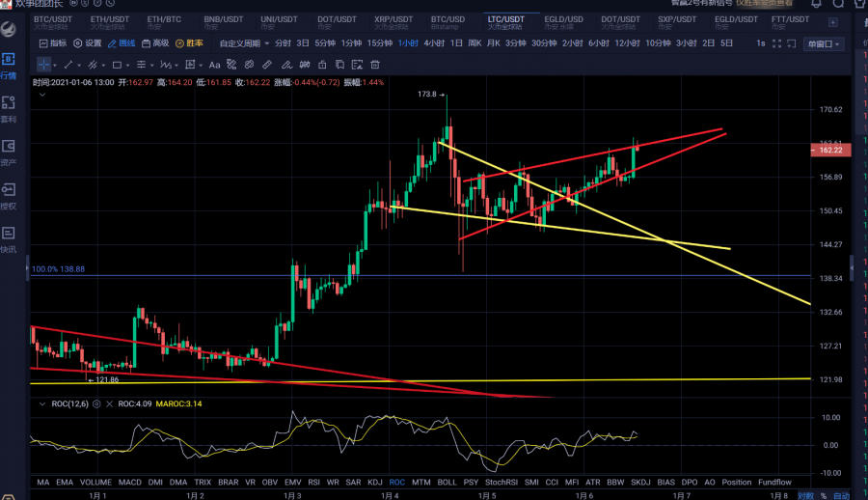Select the 4小时 timeframe
The height and width of the screenshot is (500, 868).
pos(434,43)
